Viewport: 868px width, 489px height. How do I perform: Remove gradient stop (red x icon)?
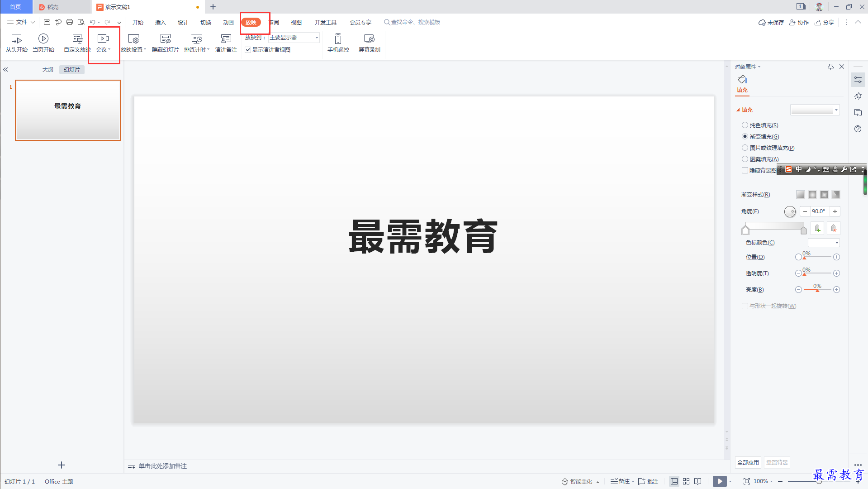coord(834,228)
